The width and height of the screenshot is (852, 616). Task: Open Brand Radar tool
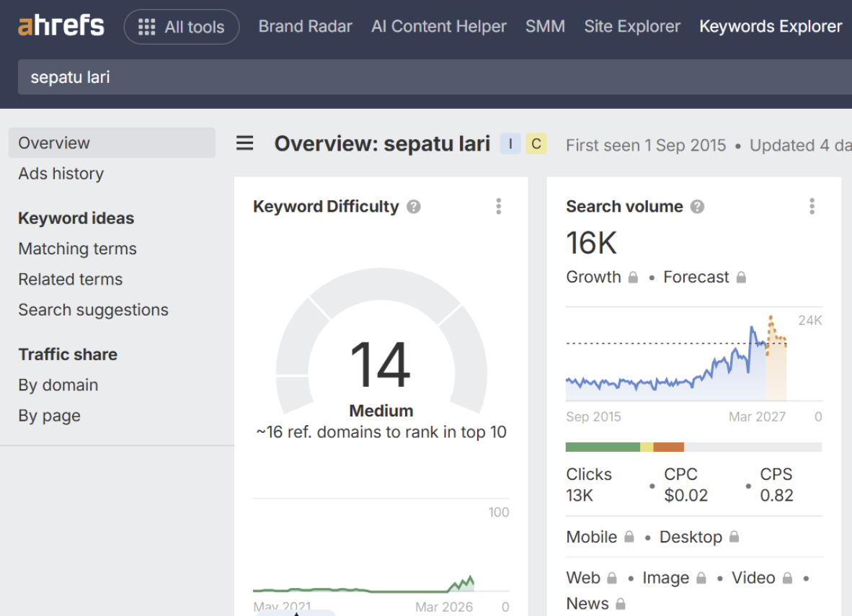305,27
